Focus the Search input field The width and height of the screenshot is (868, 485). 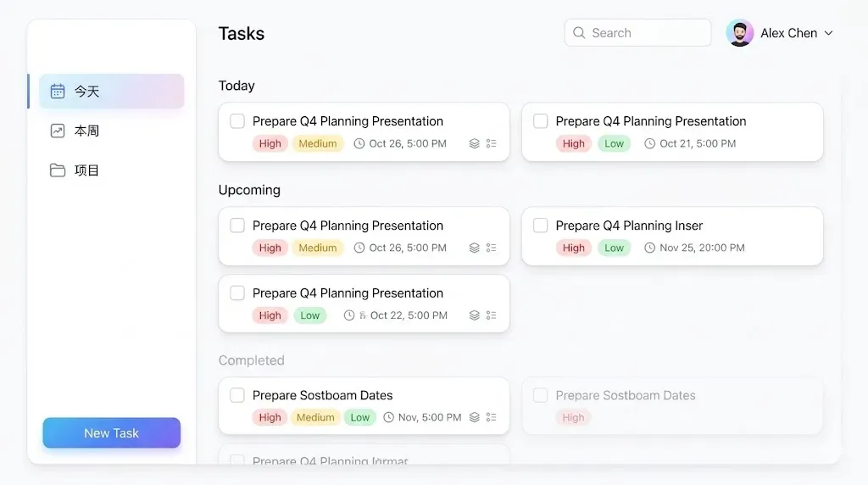coord(637,33)
